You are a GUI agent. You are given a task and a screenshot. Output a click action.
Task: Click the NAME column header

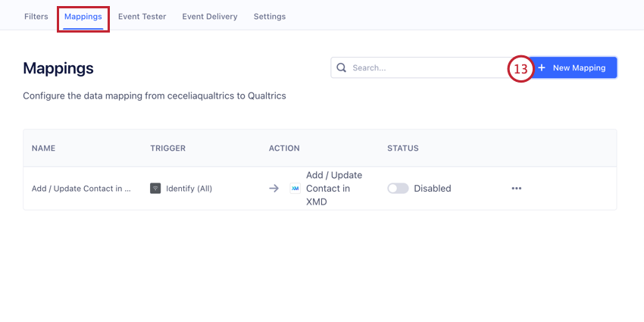[44, 148]
